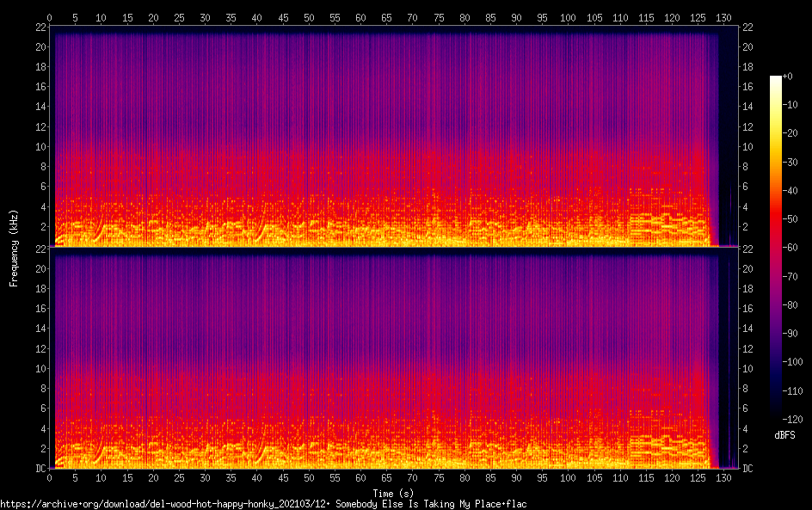Click the lower channel spectrogram plot
Viewport: 812px width, 510px height.
coord(394,359)
